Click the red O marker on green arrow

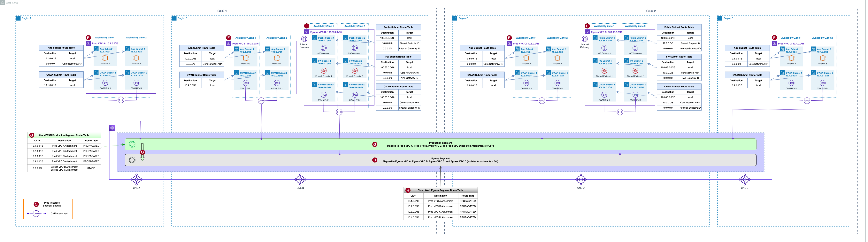coord(142,152)
